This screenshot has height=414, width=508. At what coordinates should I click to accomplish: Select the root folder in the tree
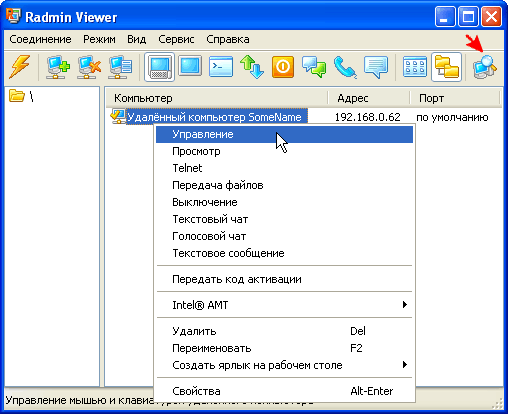21,96
